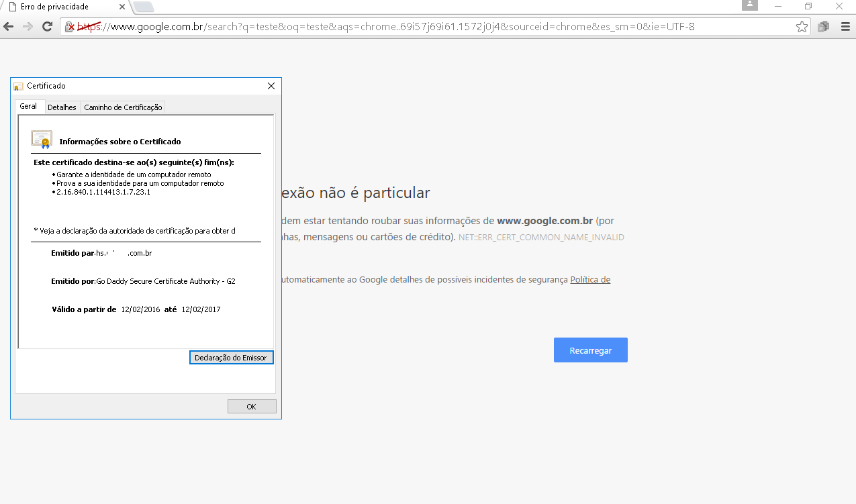
Task: Click the bold www.google.com.br text
Action: pos(544,221)
